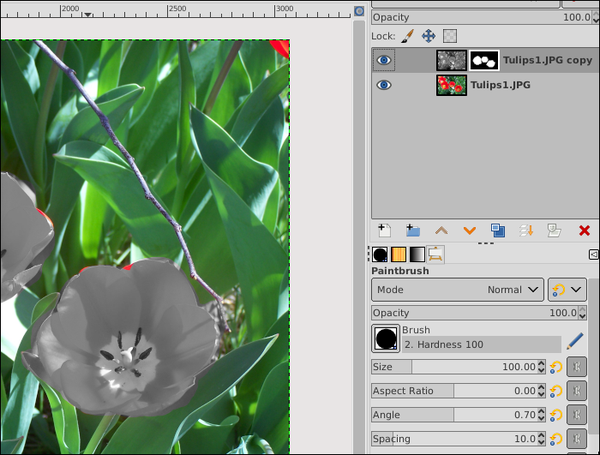Click Aspect Ratio link button
Screen dimensions: 600x455
(577, 391)
